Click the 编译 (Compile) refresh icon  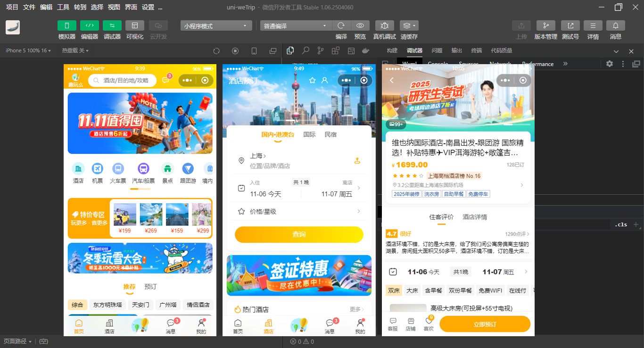pyautogui.click(x=341, y=25)
